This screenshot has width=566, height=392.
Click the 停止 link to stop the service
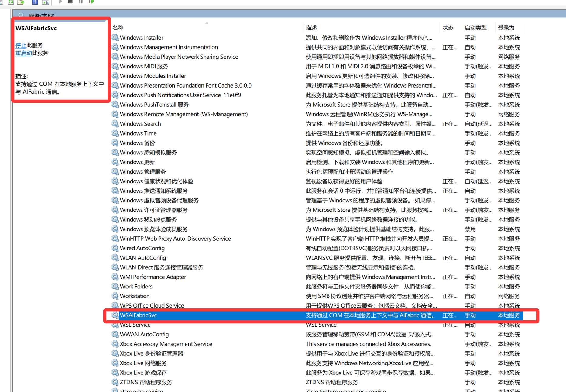tap(21, 45)
